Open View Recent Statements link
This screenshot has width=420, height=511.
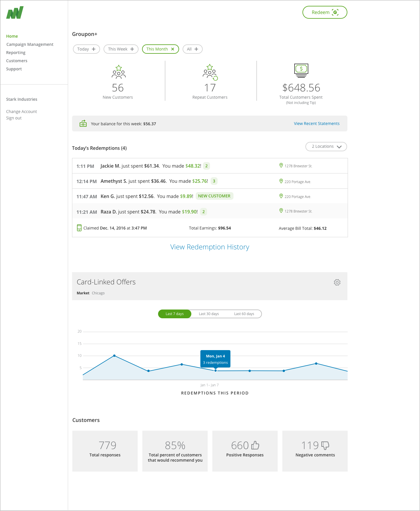[x=317, y=124]
